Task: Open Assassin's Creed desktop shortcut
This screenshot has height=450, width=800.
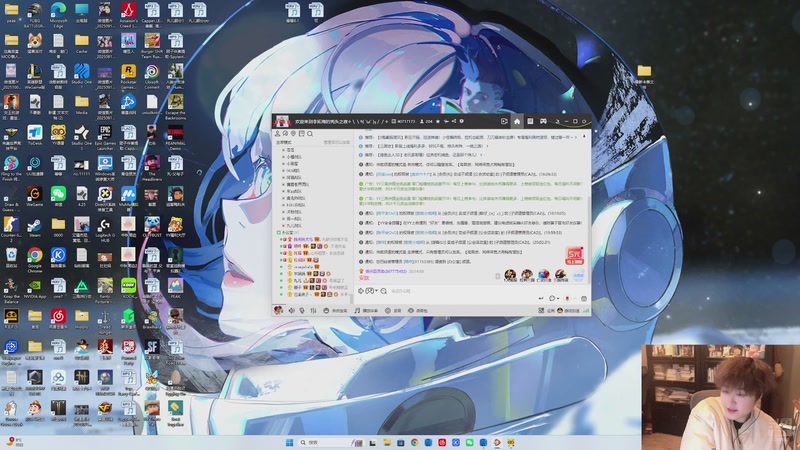Action: pyautogui.click(x=128, y=13)
